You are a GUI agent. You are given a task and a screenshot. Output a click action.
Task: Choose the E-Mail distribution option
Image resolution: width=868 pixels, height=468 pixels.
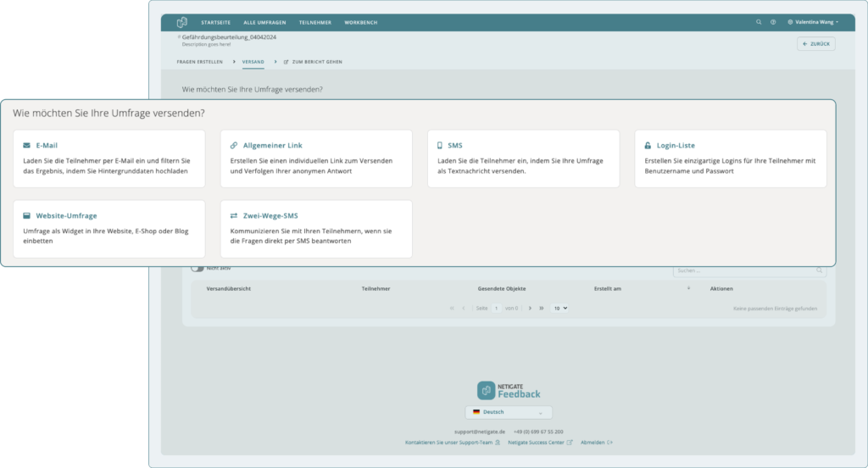click(109, 159)
